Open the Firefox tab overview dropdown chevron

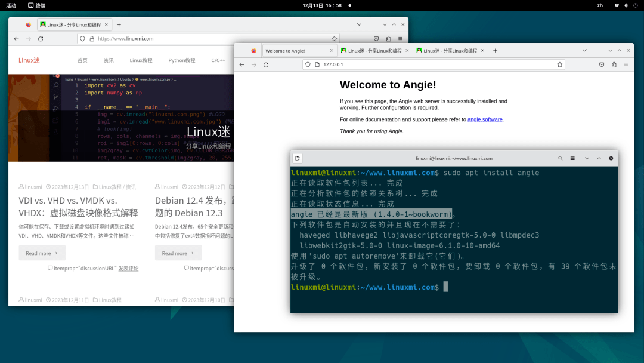pos(584,50)
